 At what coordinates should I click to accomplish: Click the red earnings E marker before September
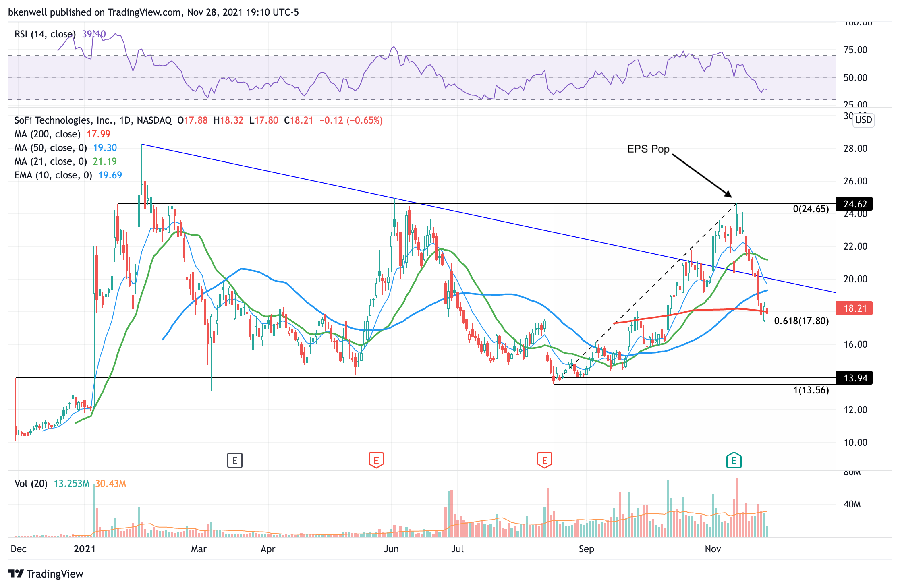click(x=544, y=460)
